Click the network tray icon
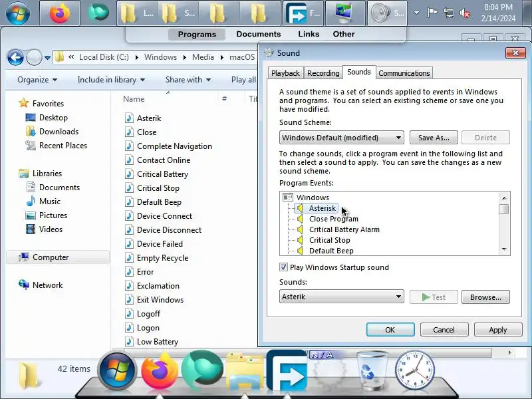 pyautogui.click(x=448, y=13)
